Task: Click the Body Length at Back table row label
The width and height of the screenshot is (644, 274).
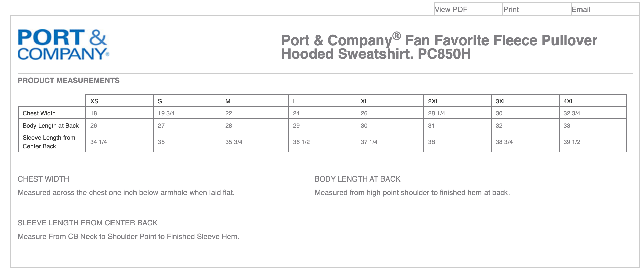Action: [51, 126]
